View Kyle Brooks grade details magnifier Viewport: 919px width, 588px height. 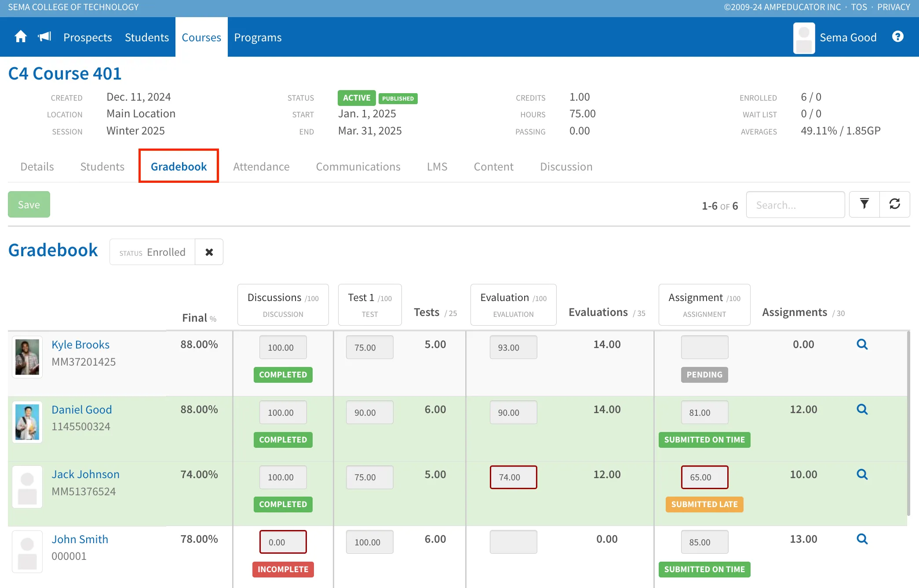click(x=862, y=345)
